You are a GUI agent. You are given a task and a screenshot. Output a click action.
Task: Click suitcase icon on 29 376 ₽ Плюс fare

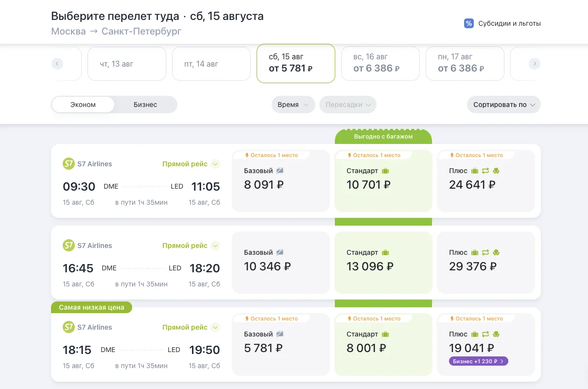pos(475,252)
